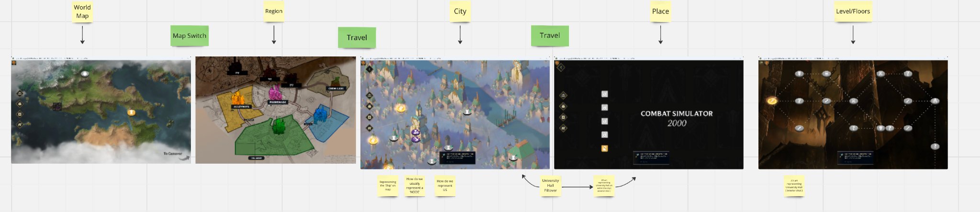
Task: Click the Combat Simulator 2000 title
Action: 677,118
